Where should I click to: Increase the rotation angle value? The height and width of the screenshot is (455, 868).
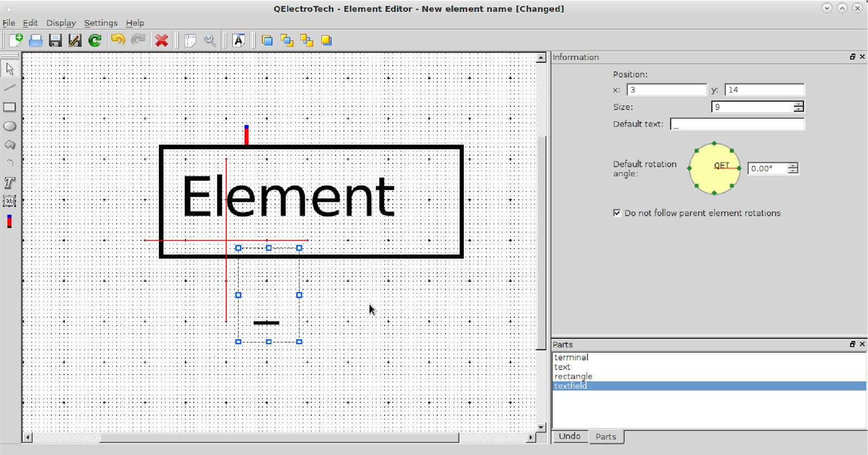[793, 165]
